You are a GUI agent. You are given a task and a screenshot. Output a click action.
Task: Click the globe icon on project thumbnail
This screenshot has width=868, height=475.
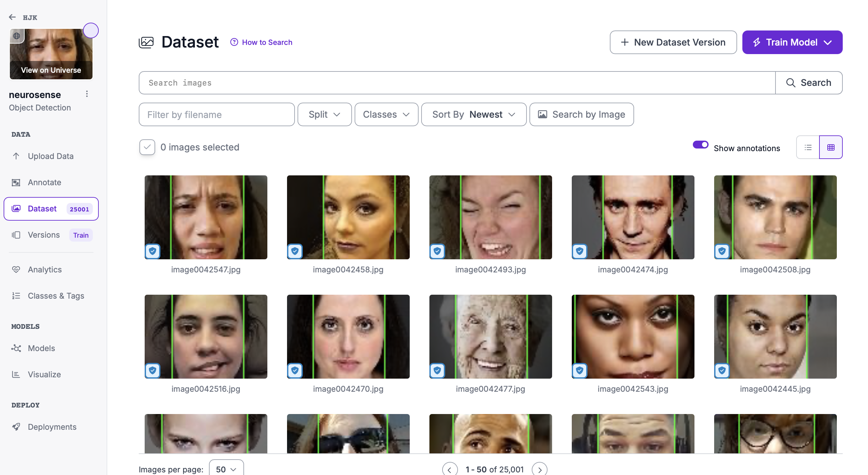[x=16, y=36]
